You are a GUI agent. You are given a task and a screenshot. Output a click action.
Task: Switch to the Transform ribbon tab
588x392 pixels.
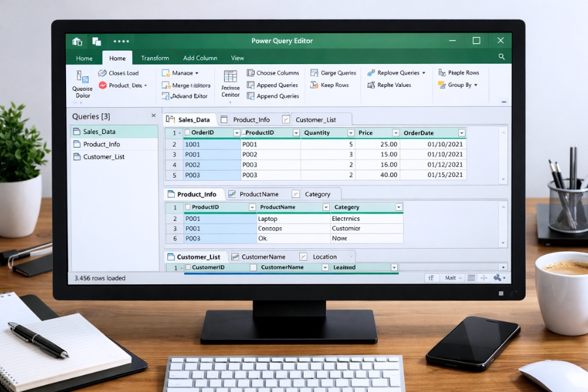tap(155, 57)
